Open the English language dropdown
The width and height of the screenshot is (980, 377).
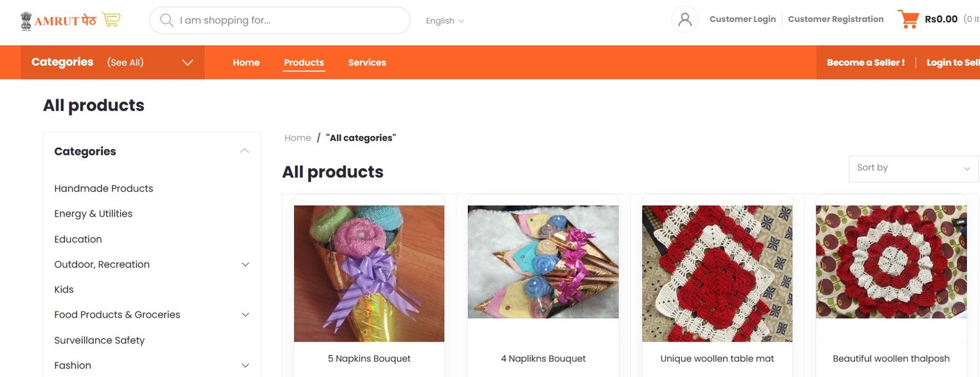tap(445, 21)
